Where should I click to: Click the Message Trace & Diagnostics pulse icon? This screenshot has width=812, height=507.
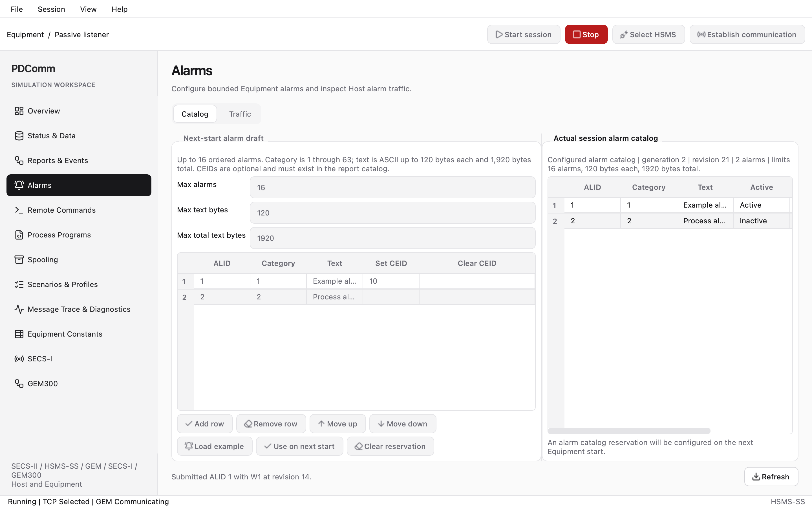point(19,309)
